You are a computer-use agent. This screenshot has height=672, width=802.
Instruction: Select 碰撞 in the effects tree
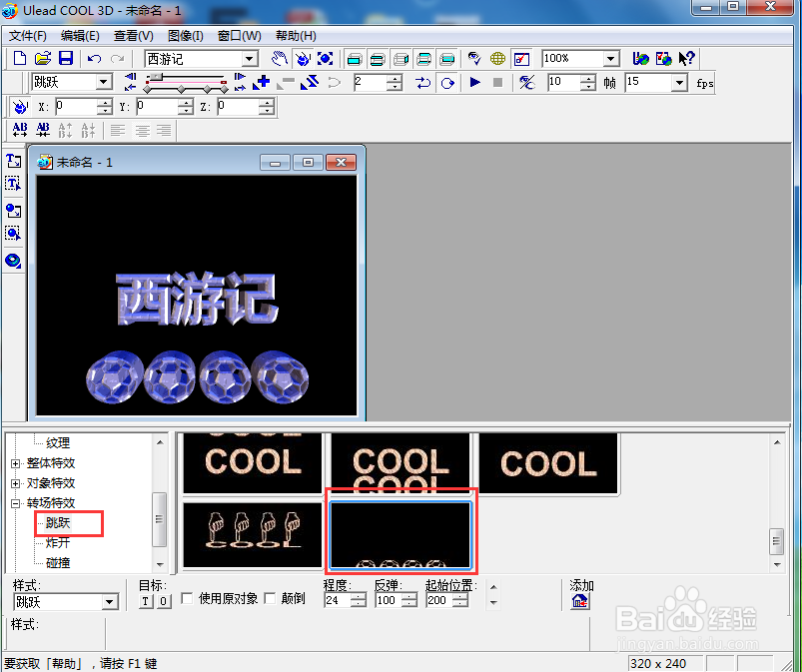[58, 563]
